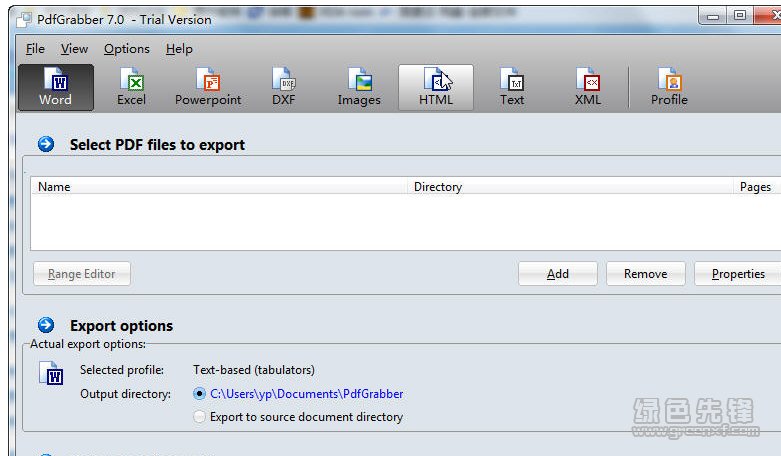This screenshot has width=781, height=456.
Task: Open the Range Editor
Action: pos(82,274)
